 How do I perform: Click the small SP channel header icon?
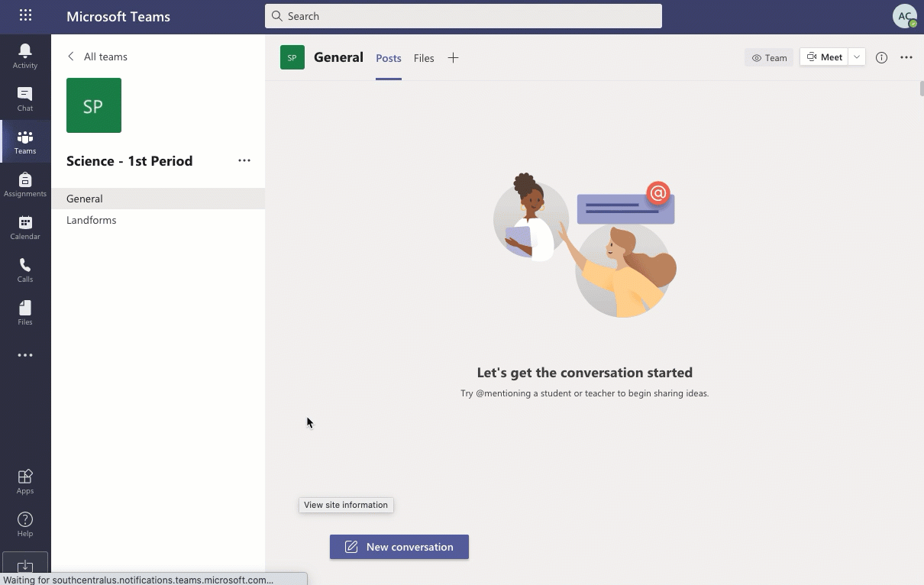(x=292, y=57)
